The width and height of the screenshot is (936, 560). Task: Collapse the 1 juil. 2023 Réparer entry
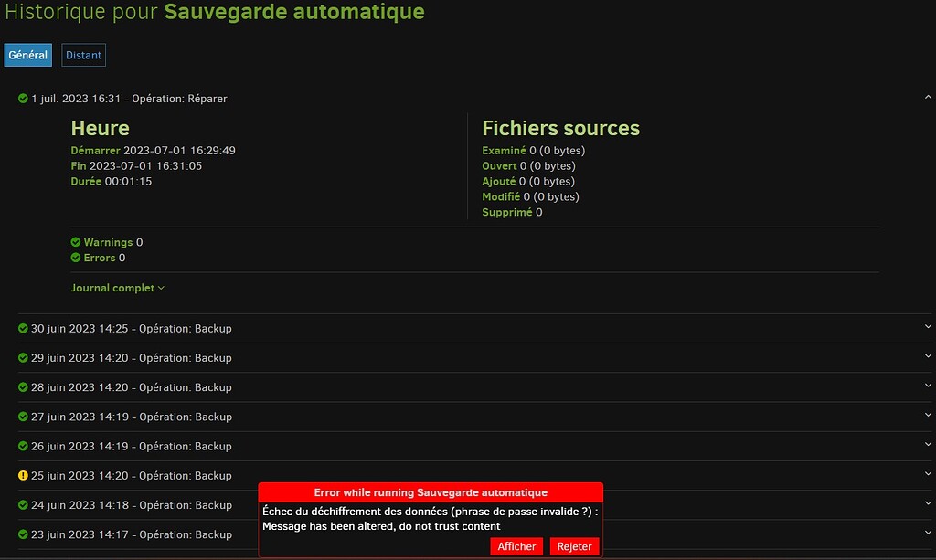coord(928,97)
